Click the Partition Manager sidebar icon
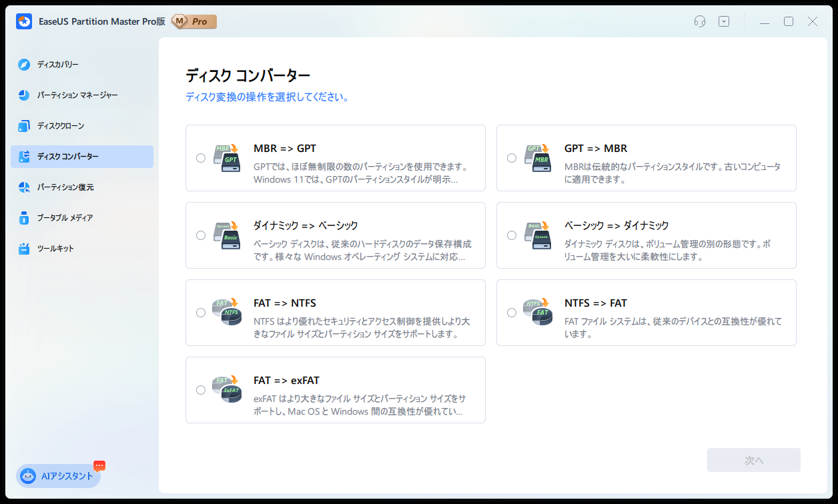The image size is (838, 504). 25,95
